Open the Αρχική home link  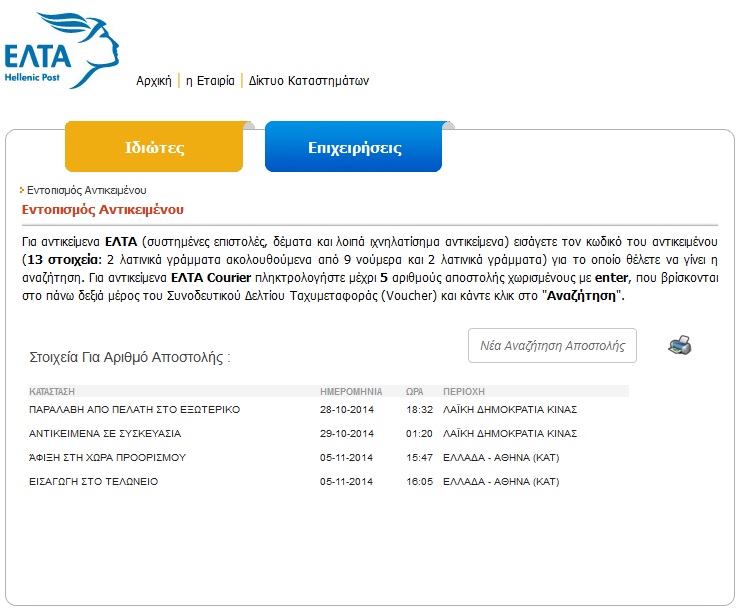coord(154,80)
